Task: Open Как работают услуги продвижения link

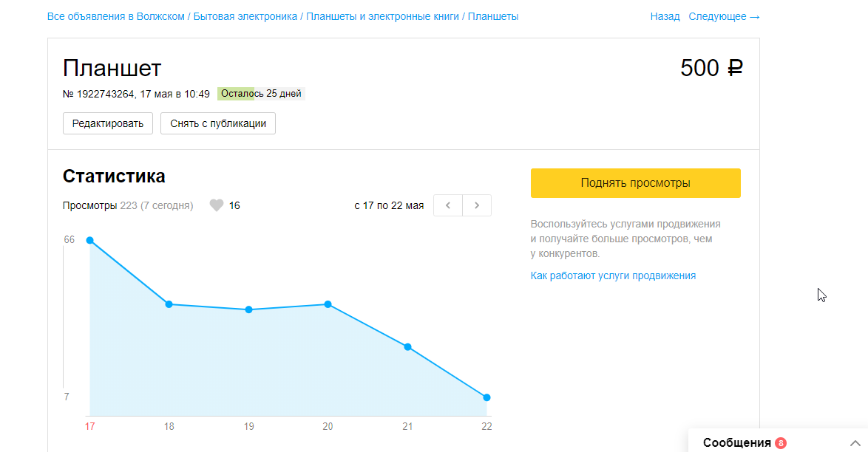Action: (613, 275)
